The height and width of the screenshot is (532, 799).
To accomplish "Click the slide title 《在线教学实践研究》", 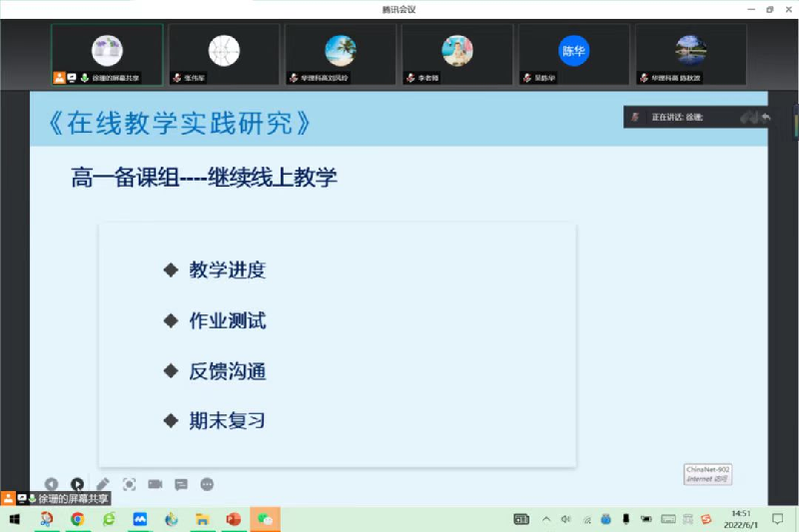I will coord(180,123).
